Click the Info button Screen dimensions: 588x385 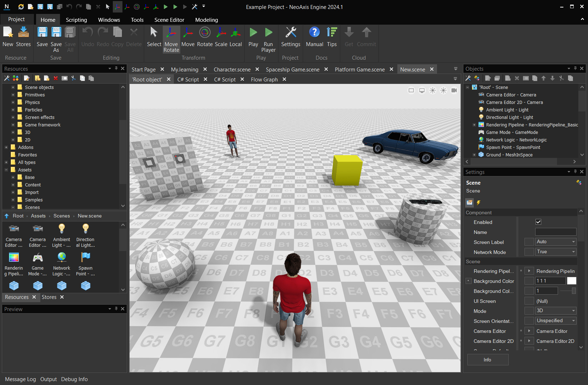[487, 360]
